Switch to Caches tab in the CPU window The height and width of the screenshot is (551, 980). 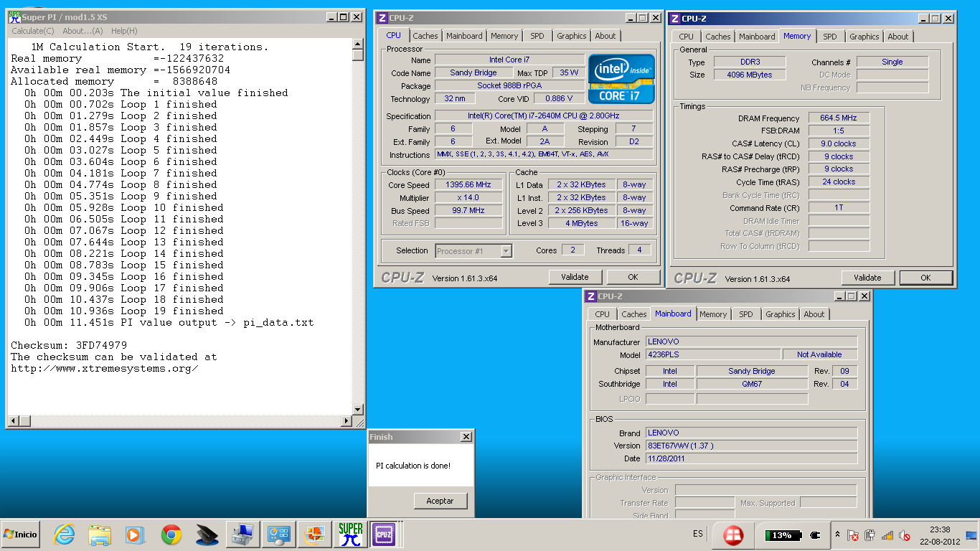[x=425, y=36]
